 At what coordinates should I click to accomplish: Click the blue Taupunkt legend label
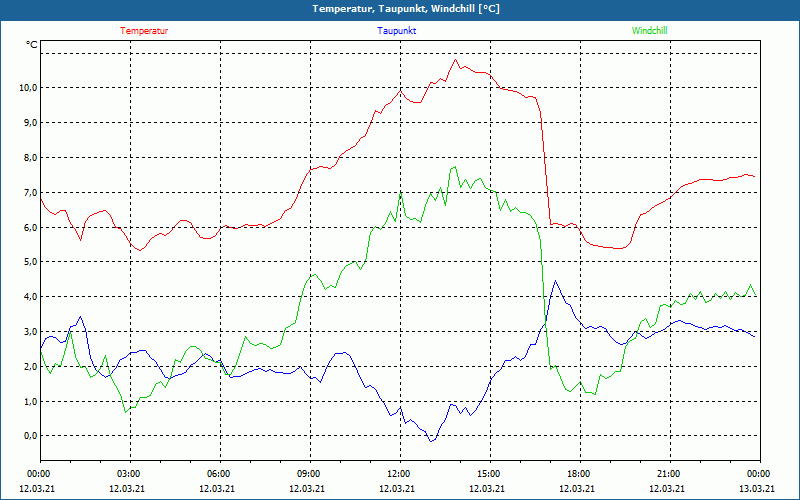point(397,31)
